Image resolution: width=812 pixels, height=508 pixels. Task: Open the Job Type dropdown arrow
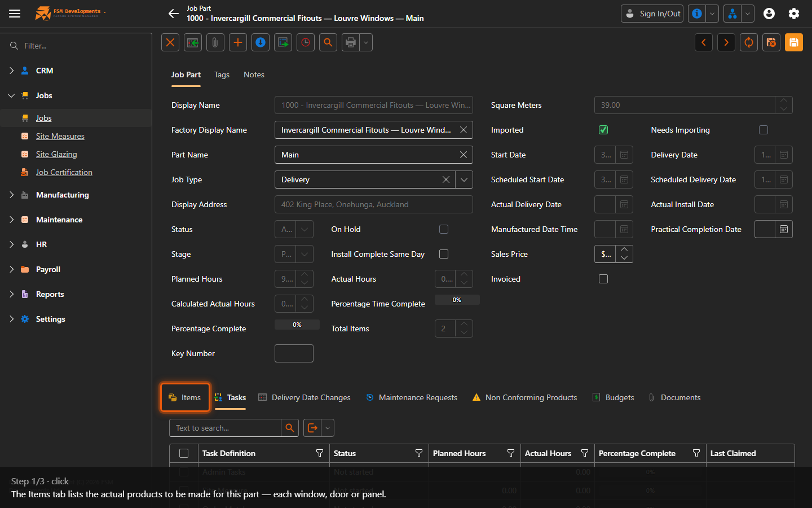464,179
